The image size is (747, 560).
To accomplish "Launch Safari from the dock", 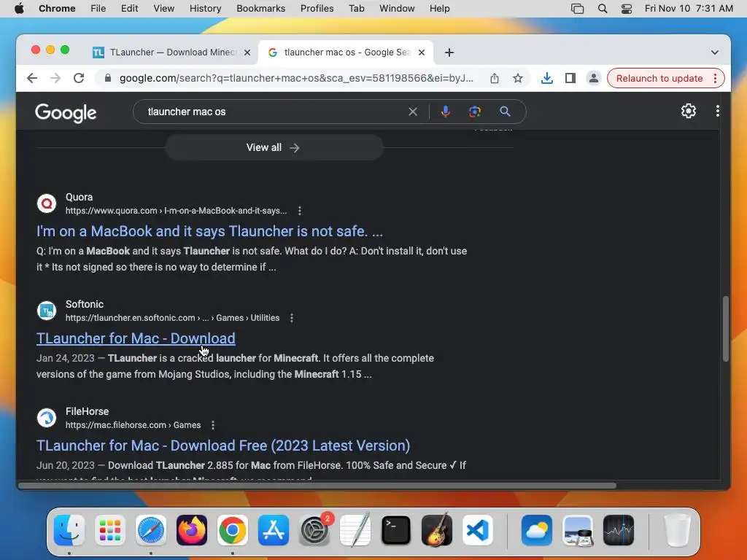I will 151,530.
